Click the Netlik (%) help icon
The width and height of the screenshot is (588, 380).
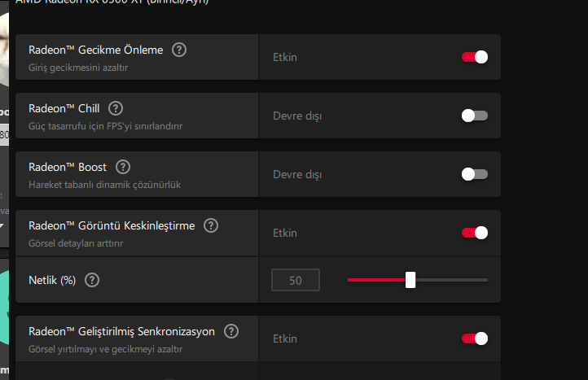[x=92, y=280]
